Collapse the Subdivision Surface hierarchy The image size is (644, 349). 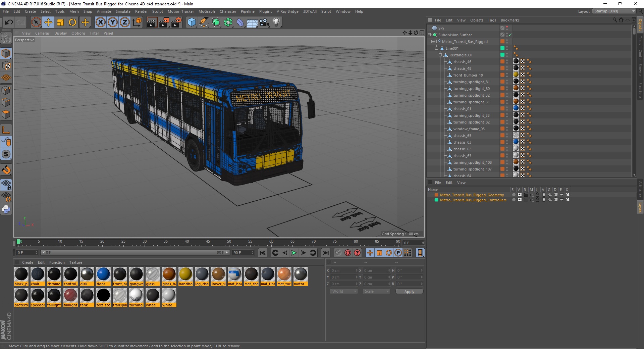429,35
